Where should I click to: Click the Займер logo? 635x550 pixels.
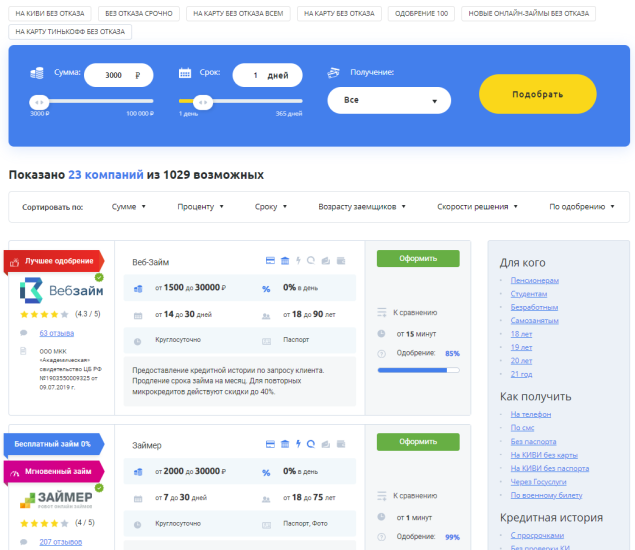point(57,500)
